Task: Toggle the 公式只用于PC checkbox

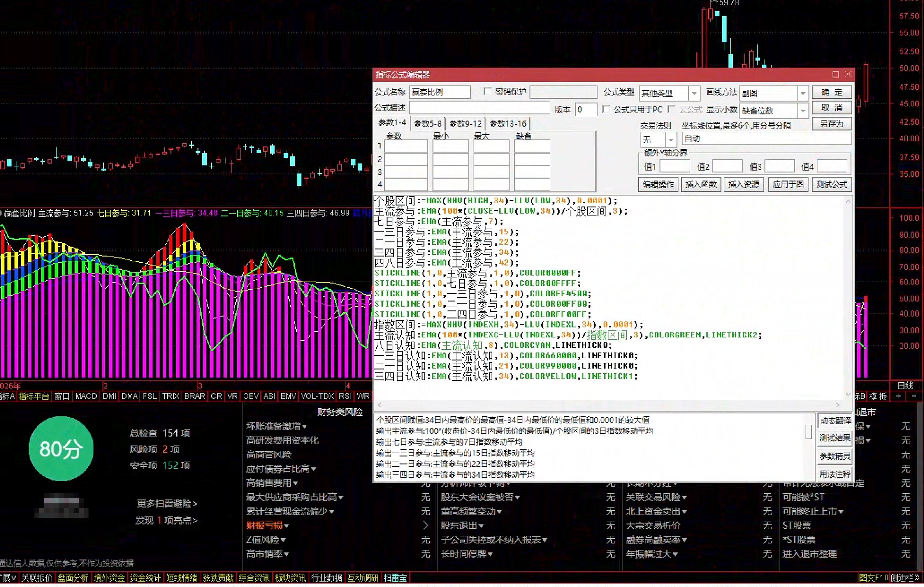Action: 606,109
